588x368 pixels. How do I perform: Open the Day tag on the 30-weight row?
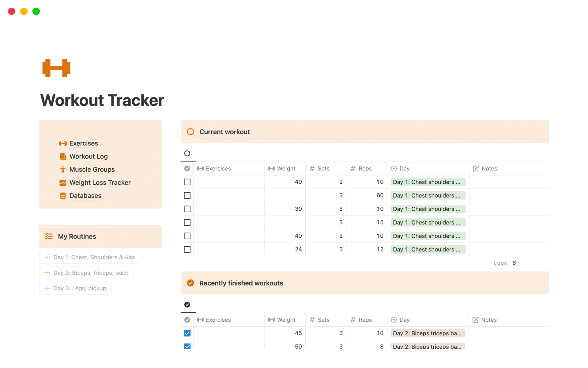point(428,209)
